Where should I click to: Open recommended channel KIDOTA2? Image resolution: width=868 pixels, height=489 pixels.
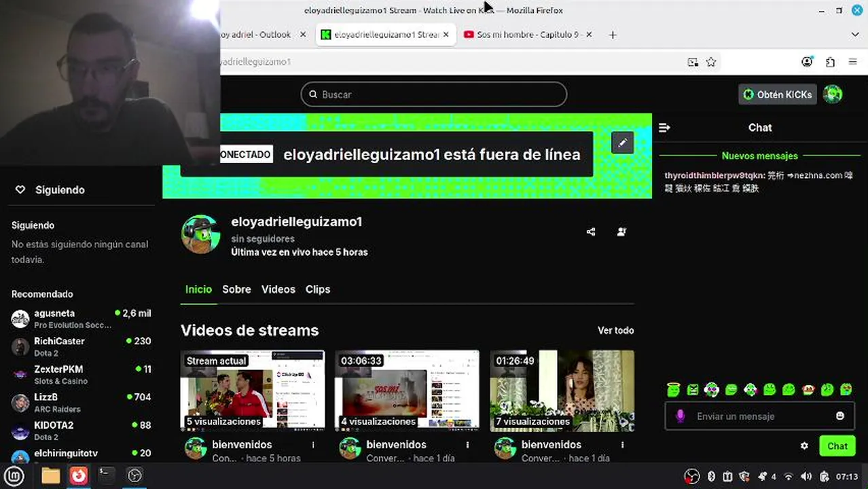point(82,431)
